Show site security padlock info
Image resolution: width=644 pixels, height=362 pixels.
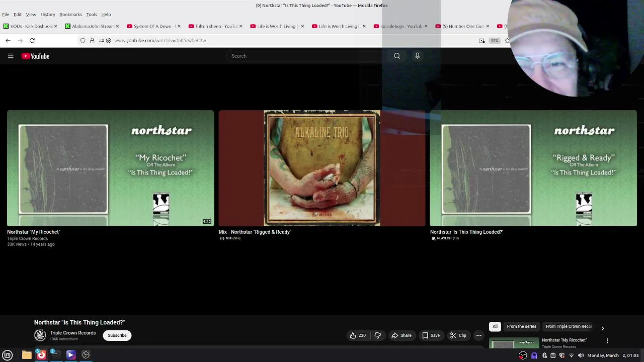point(92,40)
